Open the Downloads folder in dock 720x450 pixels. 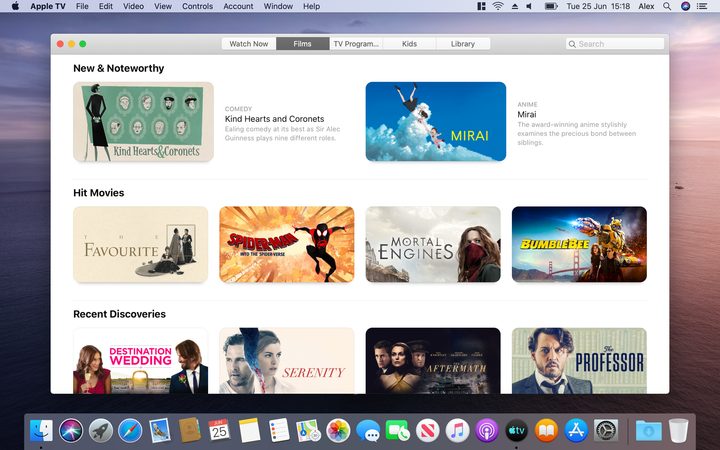(649, 431)
